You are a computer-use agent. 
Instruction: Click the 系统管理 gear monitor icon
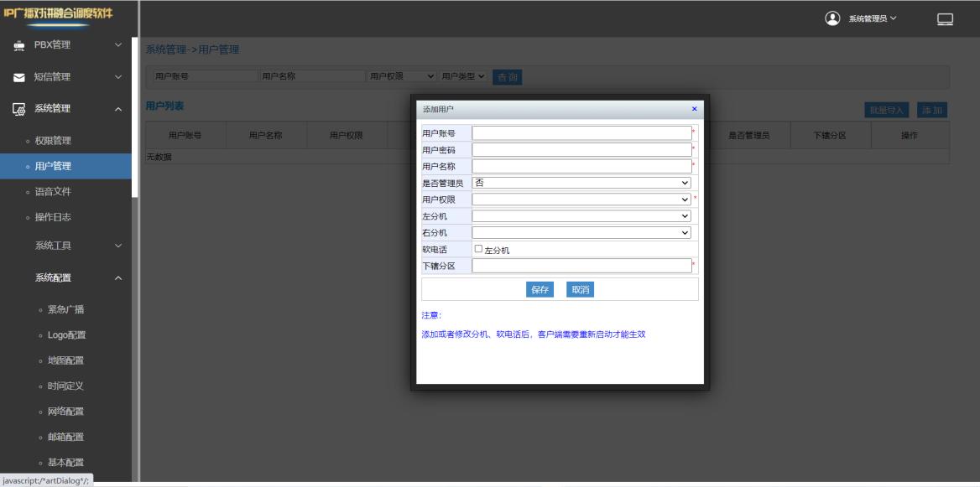[x=18, y=109]
